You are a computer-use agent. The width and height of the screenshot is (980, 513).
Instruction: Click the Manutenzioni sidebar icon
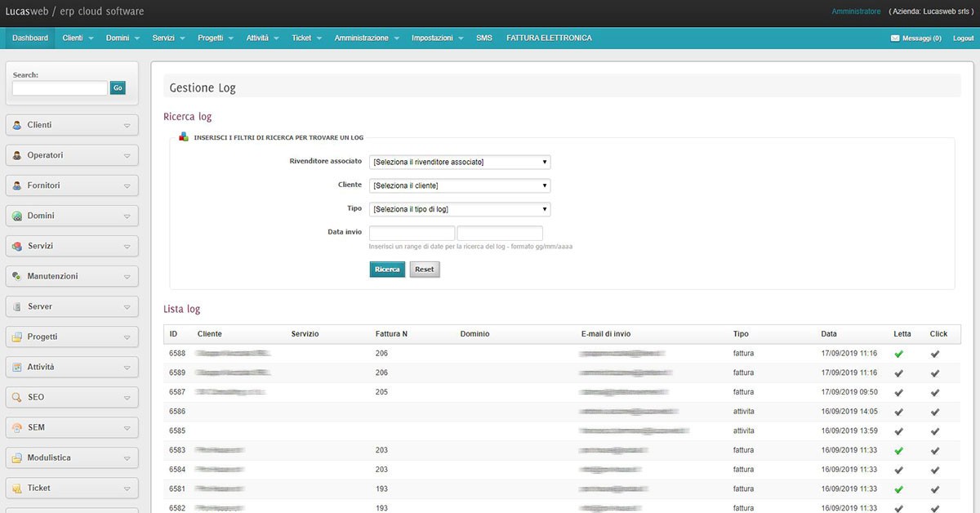click(x=17, y=276)
